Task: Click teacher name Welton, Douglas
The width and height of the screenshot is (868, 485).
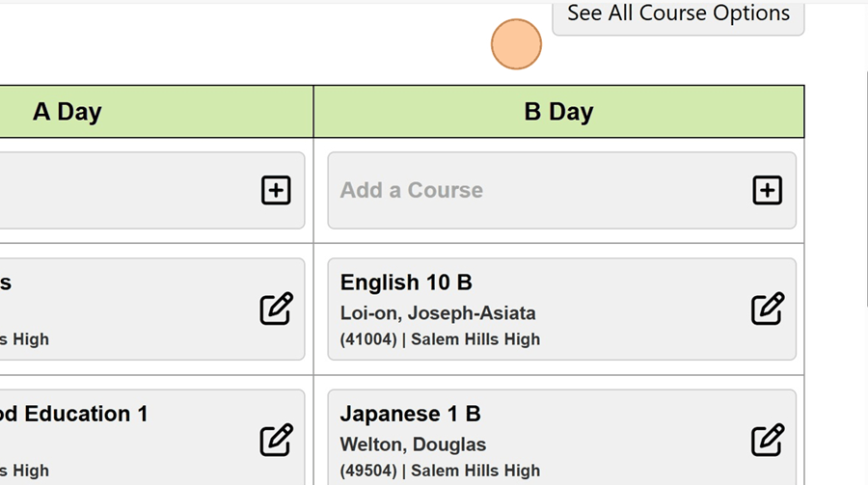Action: (413, 445)
